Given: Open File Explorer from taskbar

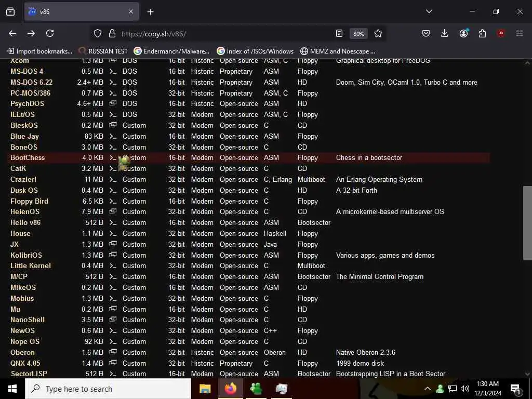Looking at the screenshot, I should click(205, 389).
